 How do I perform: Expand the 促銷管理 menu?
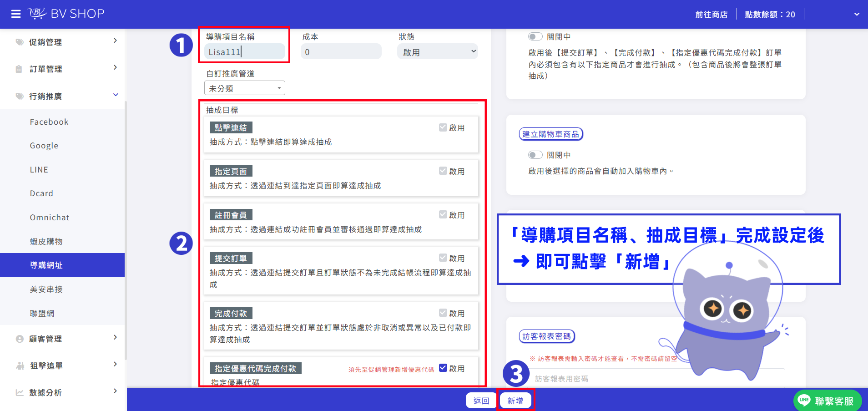[115, 41]
